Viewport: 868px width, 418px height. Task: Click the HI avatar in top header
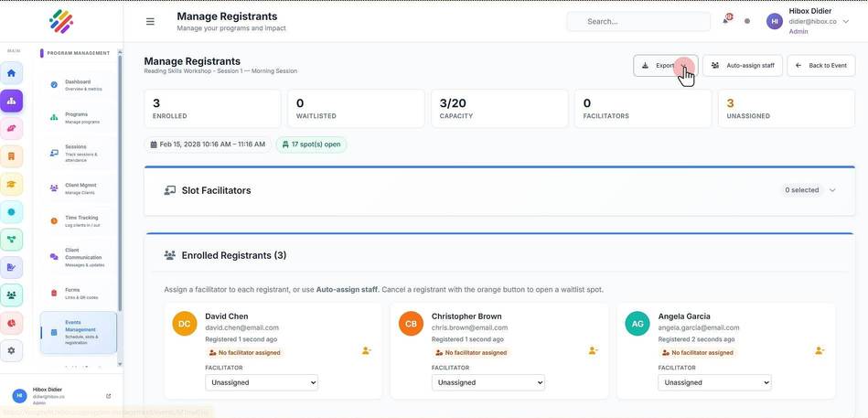coord(775,21)
